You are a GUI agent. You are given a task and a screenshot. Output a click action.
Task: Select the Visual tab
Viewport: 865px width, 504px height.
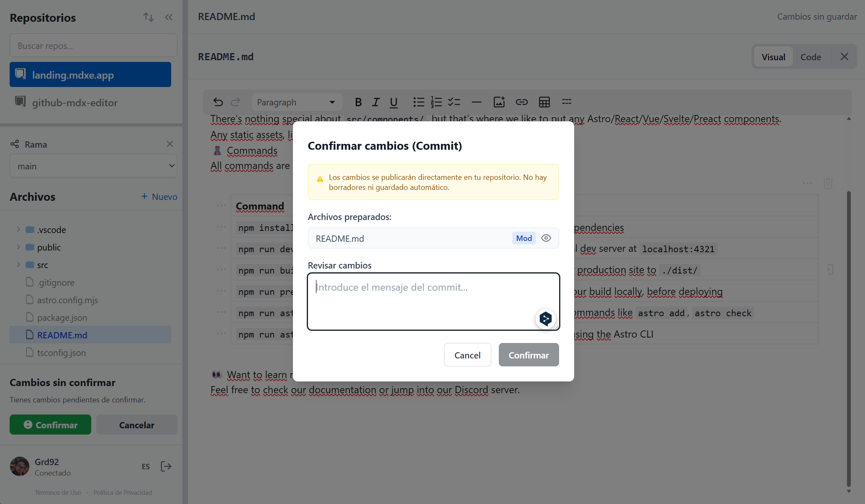pos(773,56)
